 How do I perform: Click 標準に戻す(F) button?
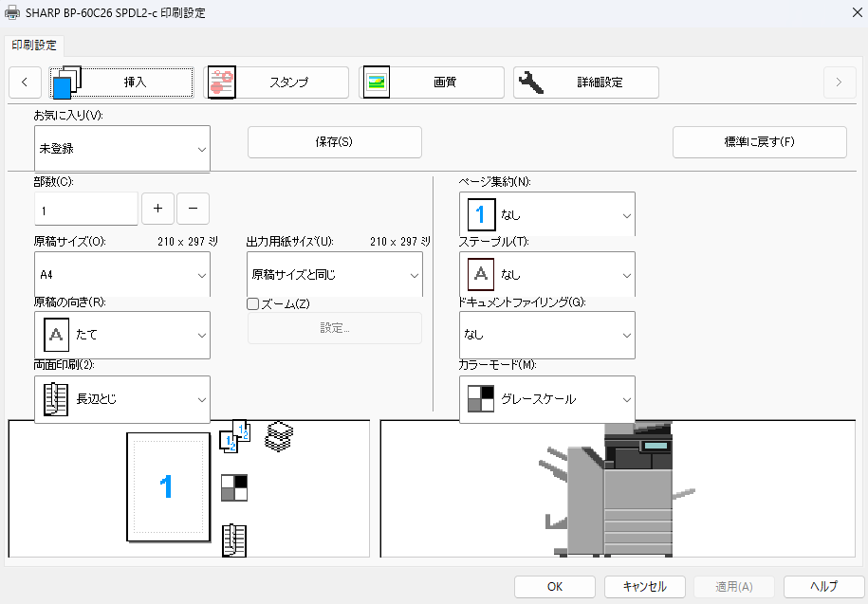pos(760,142)
